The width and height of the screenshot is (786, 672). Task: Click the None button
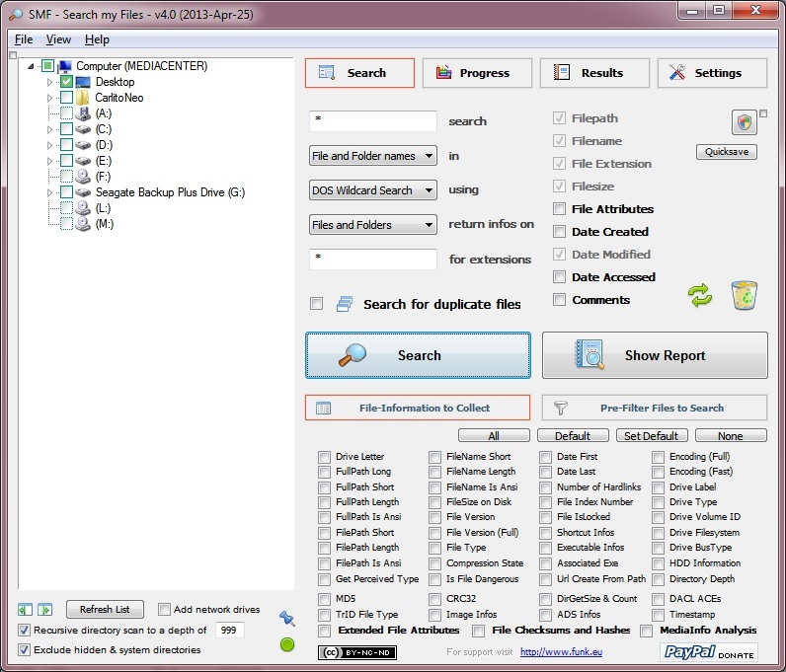click(731, 435)
